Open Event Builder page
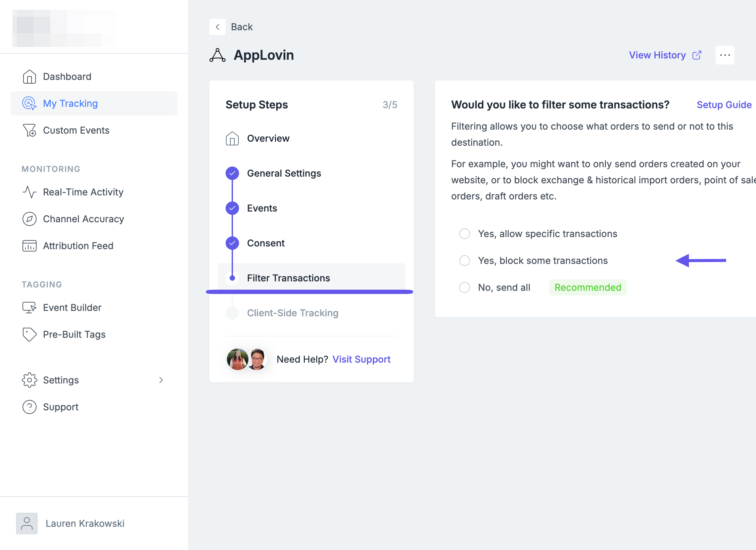 pos(94,308)
